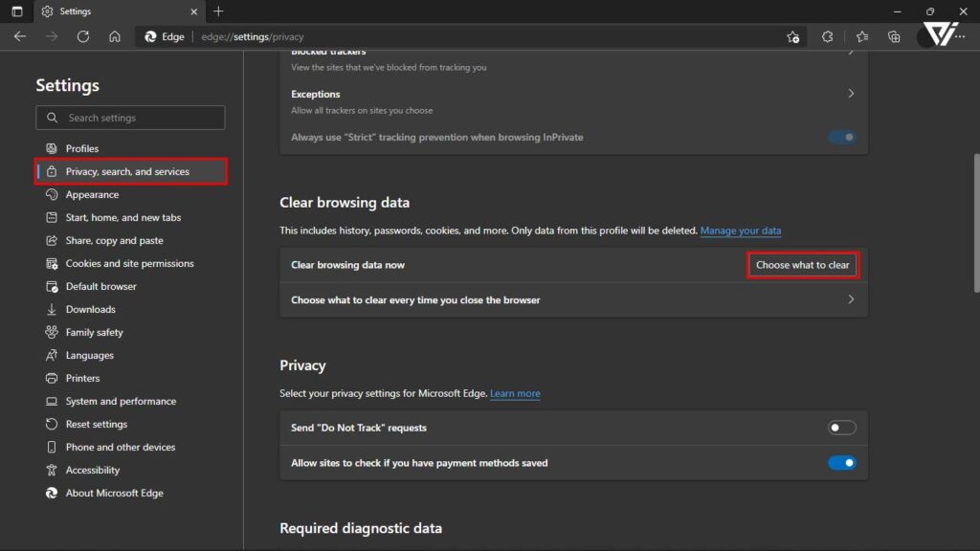Click the Reset settings icon
The width and height of the screenshot is (980, 551).
click(52, 424)
